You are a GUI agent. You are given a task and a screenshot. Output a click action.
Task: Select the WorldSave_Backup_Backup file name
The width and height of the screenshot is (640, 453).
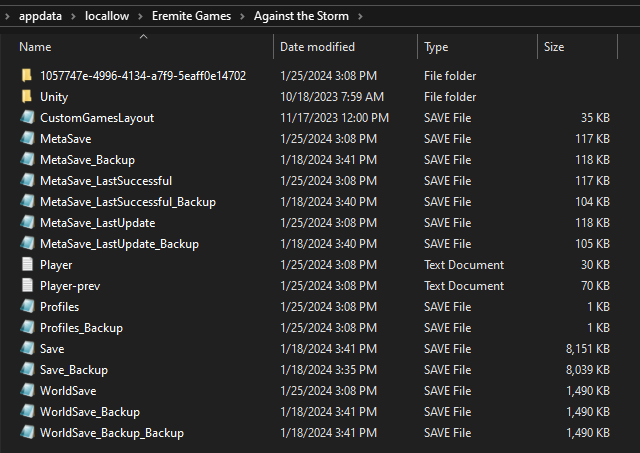pos(112,433)
